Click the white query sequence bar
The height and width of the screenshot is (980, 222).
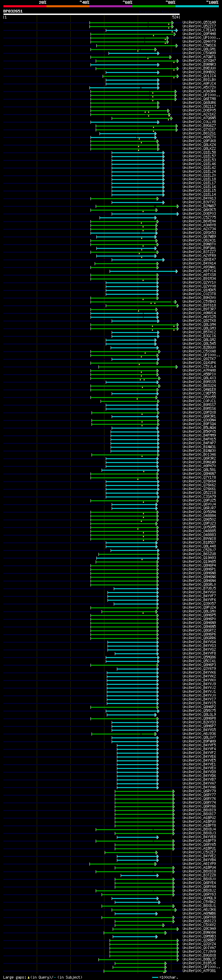click(x=92, y=15)
